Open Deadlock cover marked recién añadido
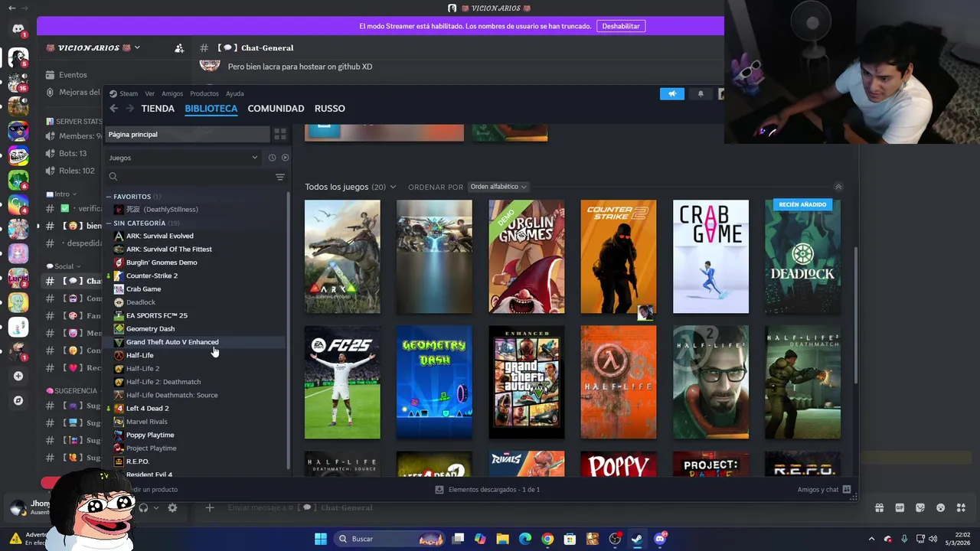 tap(802, 257)
